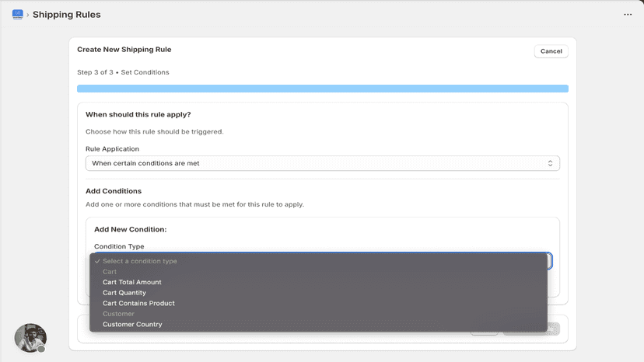The width and height of the screenshot is (644, 362).
Task: Open the Rule Application select box
Action: 323,163
